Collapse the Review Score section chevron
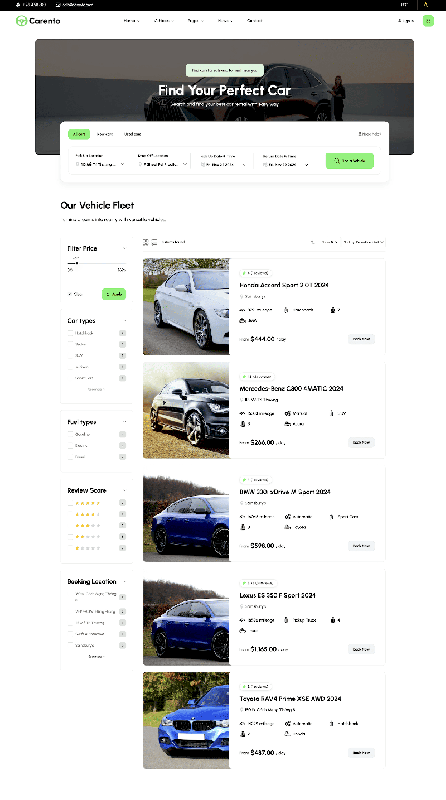The height and width of the screenshot is (800, 446). pos(124,490)
